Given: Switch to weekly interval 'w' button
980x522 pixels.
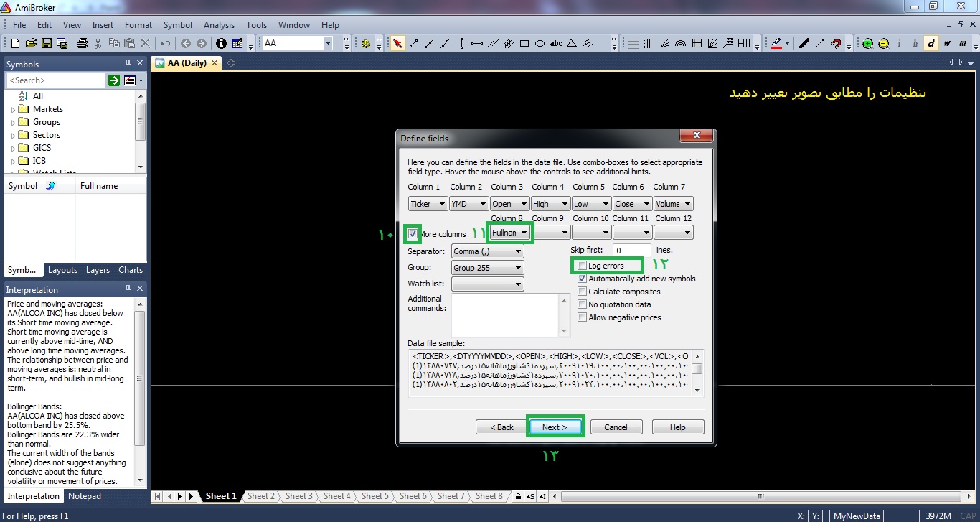Looking at the screenshot, I should click(946, 44).
